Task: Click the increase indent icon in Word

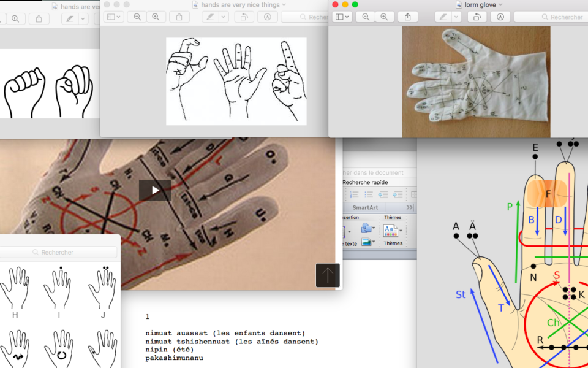Action: [x=398, y=194]
